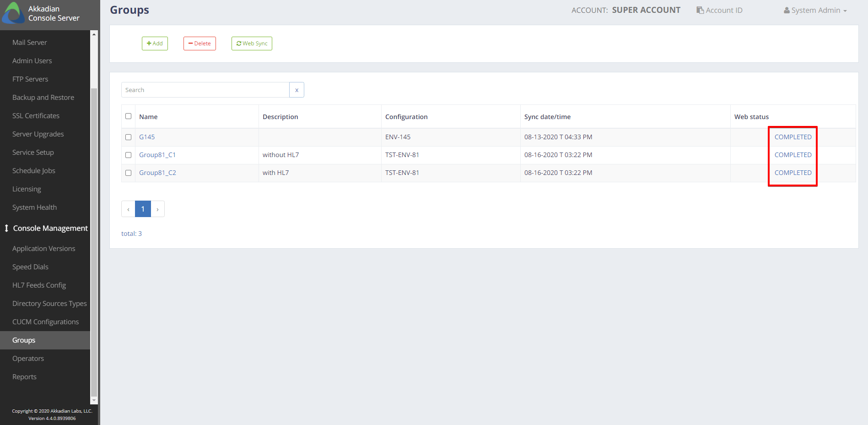Screen dimensions: 868x425
Task: Open the Group81_C2 group link
Action: [157, 173]
